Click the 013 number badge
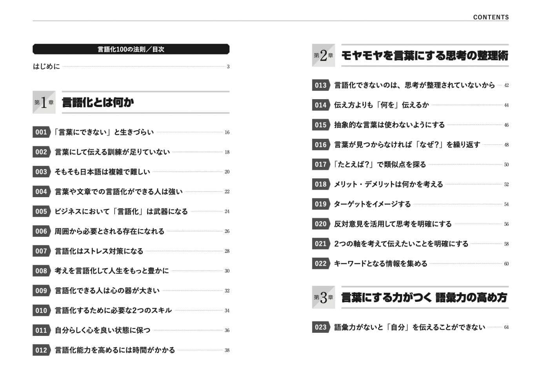The width and height of the screenshot is (542, 392). [320, 85]
